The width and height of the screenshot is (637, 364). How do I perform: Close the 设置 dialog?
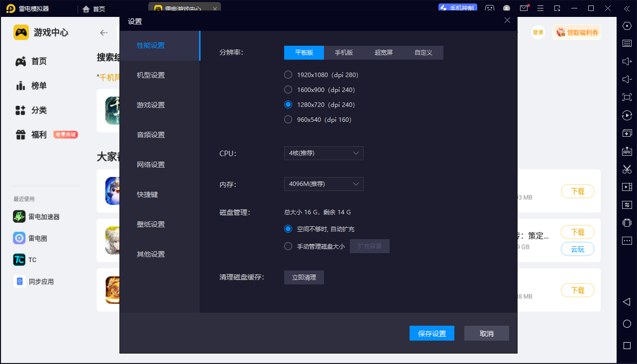coord(507,20)
